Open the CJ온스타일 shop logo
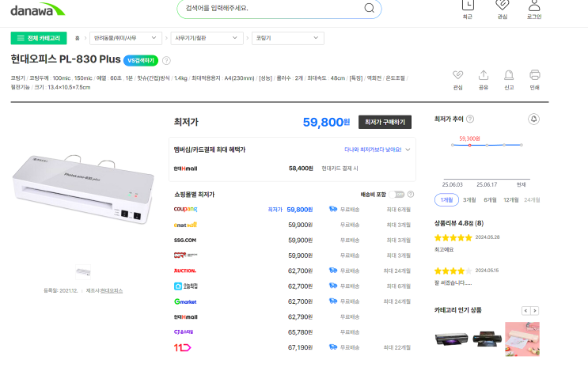Screen dimensions: 588x379 184,332
